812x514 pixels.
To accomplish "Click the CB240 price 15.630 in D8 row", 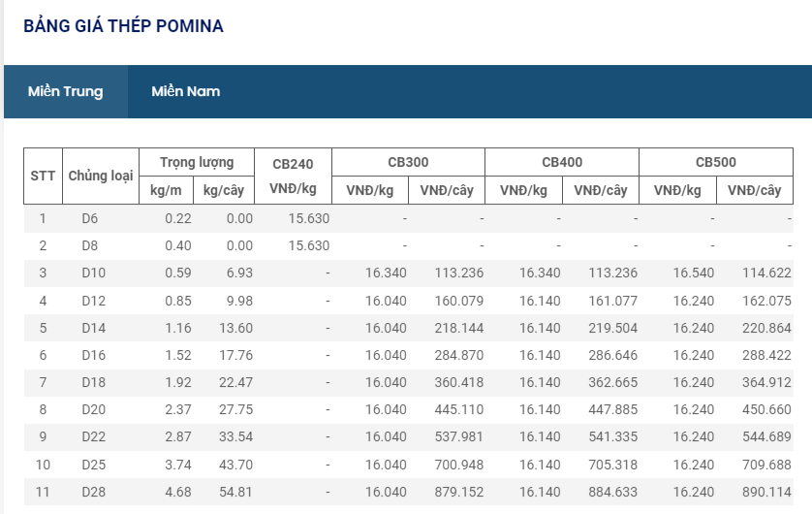I will (x=309, y=245).
